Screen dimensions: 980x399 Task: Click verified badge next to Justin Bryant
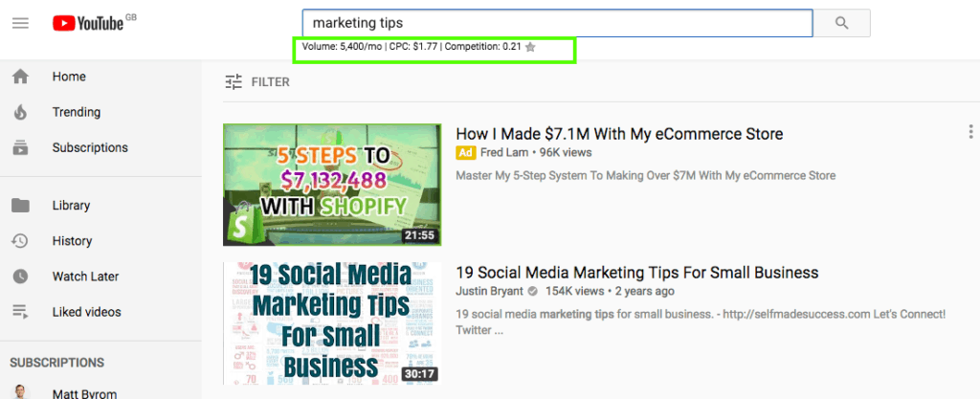tap(532, 292)
